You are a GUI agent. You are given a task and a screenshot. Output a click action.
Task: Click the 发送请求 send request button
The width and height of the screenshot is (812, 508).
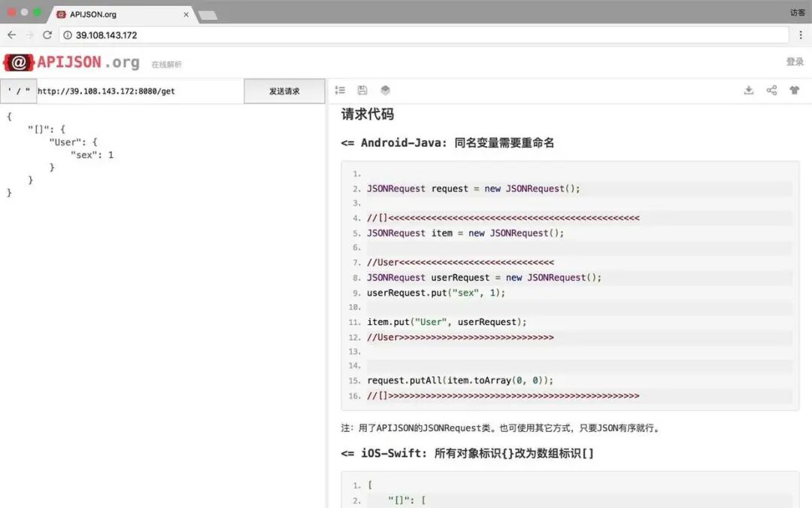[284, 91]
